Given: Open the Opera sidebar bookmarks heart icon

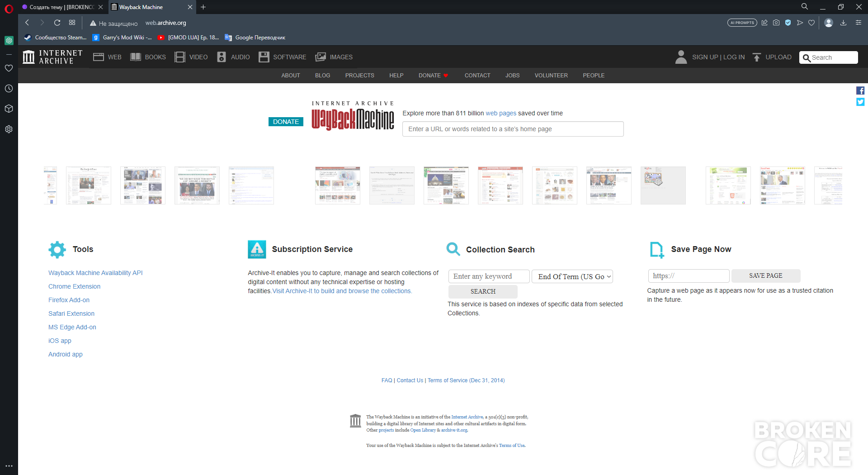Looking at the screenshot, I should pos(9,68).
